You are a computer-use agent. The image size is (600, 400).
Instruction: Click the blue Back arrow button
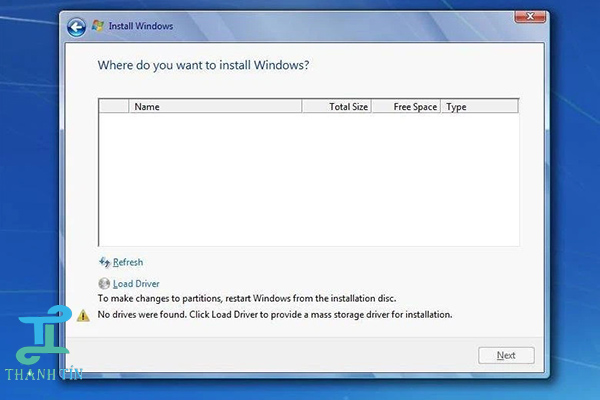tap(75, 27)
